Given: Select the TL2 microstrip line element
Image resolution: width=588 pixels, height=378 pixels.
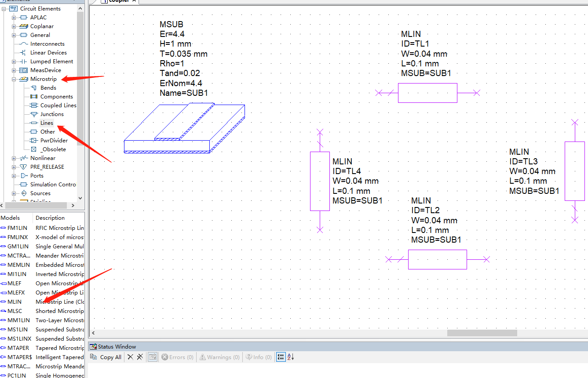Looking at the screenshot, I should coord(438,259).
